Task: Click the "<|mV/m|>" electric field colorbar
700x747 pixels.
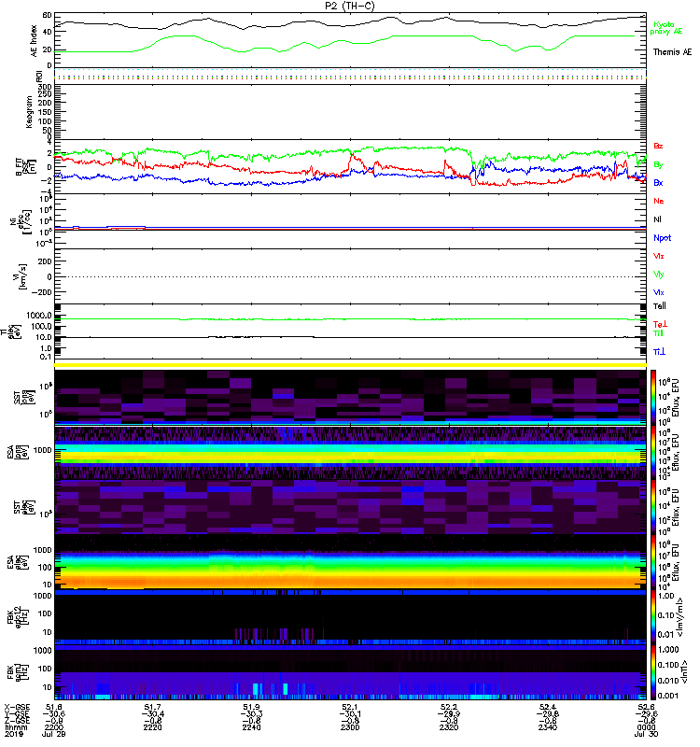Action: (x=653, y=617)
